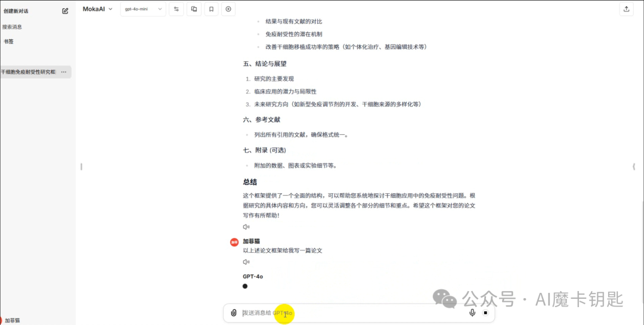Click the GPT-4o responder label
644x325 pixels.
253,277
